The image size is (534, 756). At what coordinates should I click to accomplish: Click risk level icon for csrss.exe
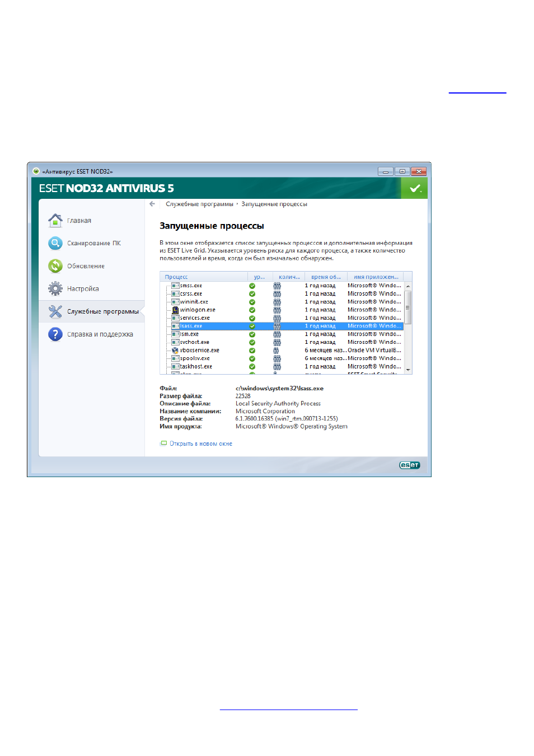coord(252,294)
